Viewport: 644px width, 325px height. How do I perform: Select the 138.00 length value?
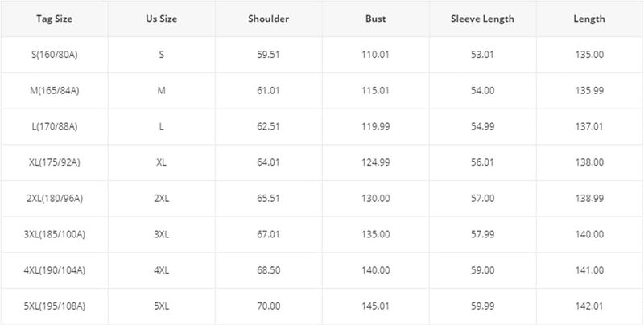click(x=589, y=162)
